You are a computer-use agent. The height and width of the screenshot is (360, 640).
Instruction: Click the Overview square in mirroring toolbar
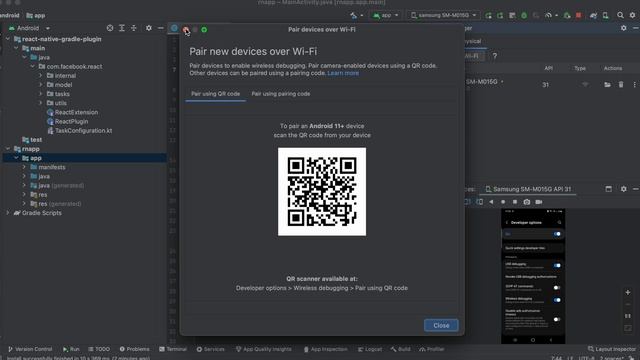tap(515, 202)
